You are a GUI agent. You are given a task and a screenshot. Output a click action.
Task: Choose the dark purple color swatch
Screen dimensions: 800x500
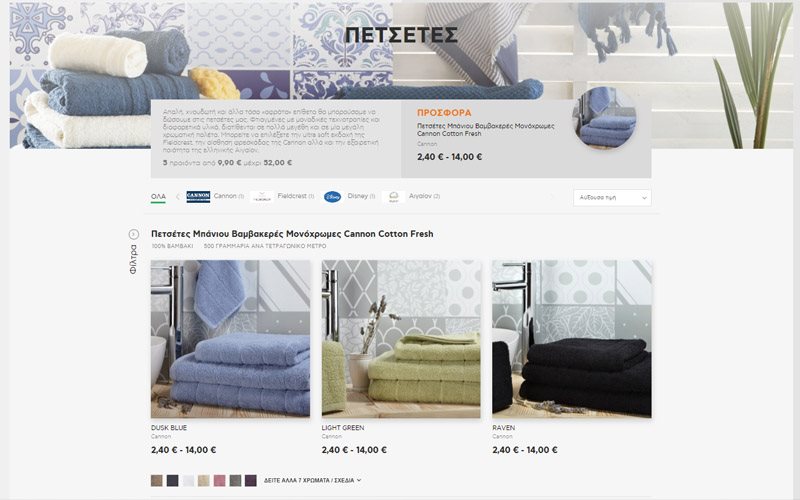[251, 480]
